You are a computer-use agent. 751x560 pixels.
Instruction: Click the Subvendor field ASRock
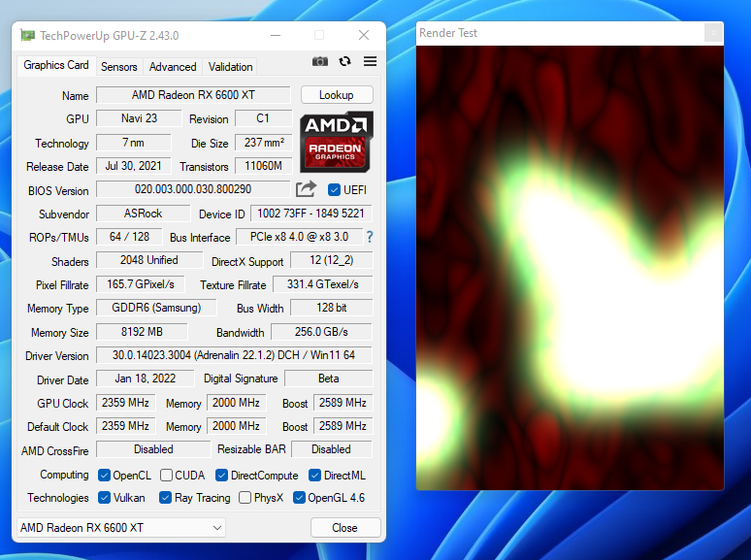(144, 214)
